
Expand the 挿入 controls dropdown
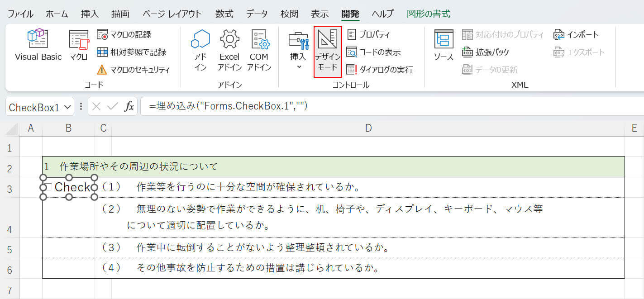pos(298,51)
